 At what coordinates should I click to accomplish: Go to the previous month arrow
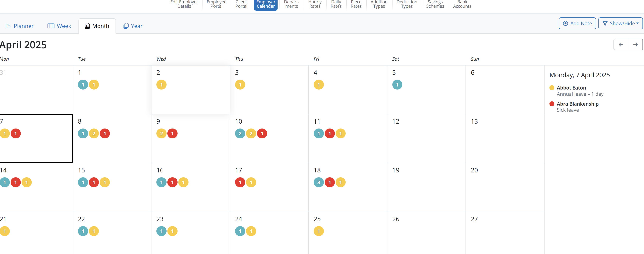tap(621, 44)
